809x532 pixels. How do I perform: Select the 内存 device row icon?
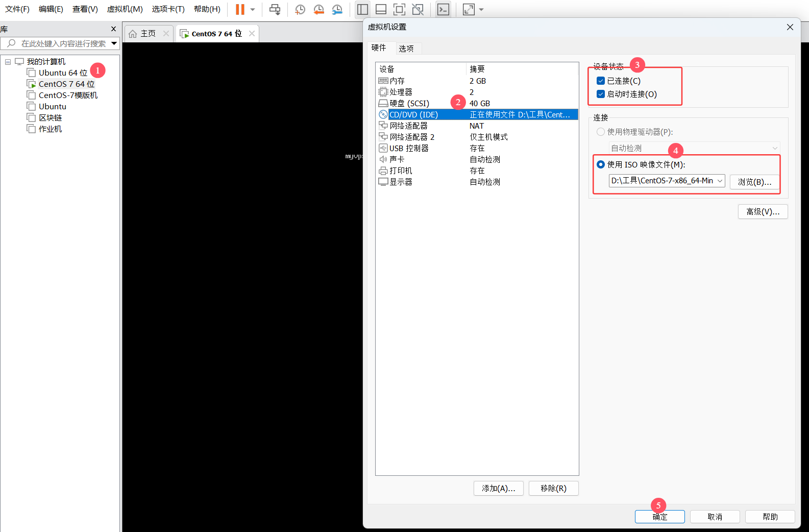point(383,81)
